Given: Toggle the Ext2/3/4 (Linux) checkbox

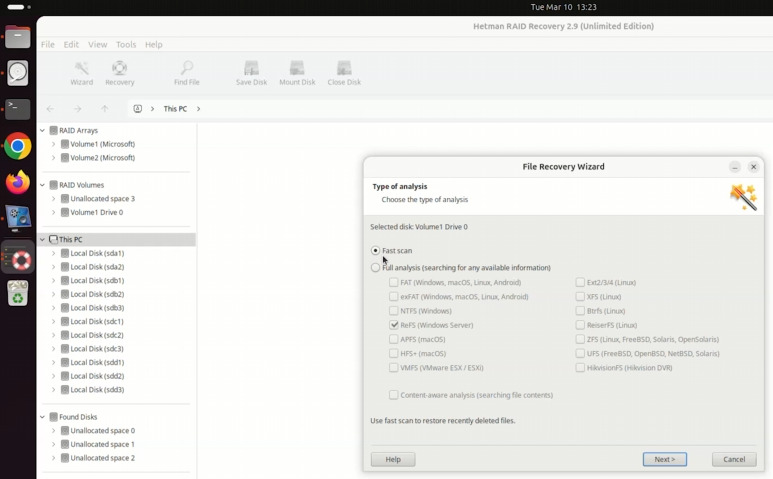Looking at the screenshot, I should [x=580, y=282].
